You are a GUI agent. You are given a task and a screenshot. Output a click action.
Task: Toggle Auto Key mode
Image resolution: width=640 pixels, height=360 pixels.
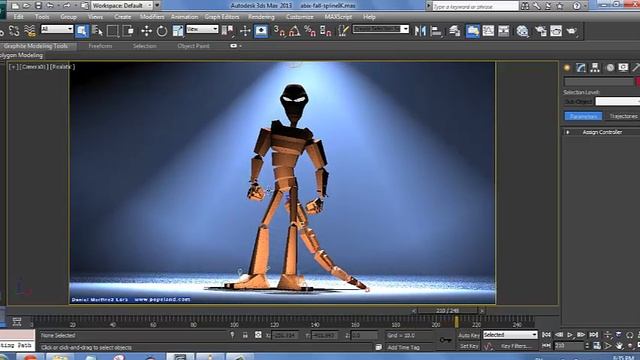coord(469,335)
